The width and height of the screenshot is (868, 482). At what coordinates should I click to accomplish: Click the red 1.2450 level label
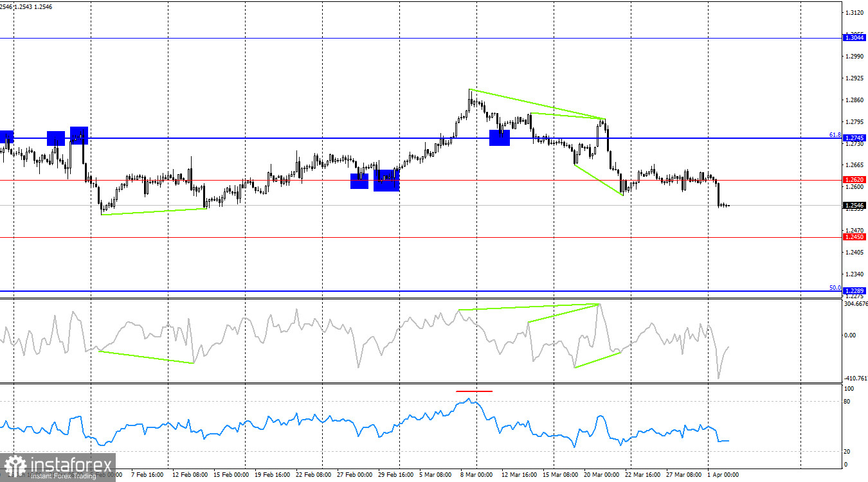[x=854, y=237]
